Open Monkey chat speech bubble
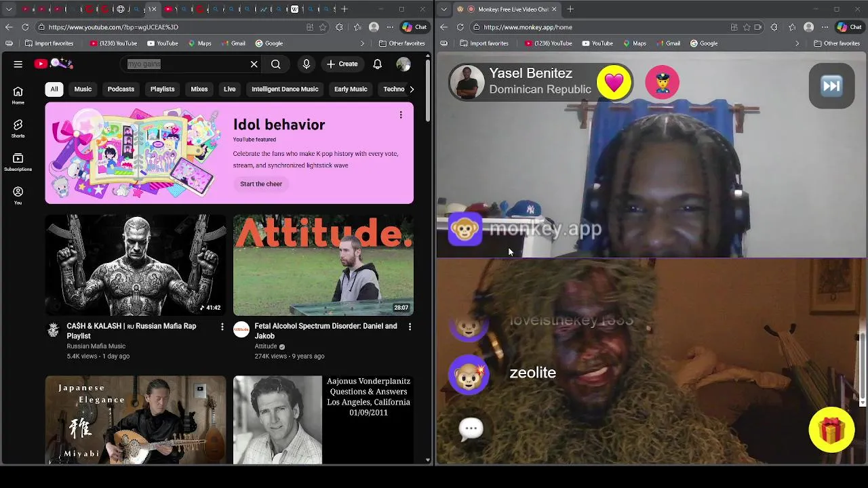868x488 pixels. [x=471, y=428]
